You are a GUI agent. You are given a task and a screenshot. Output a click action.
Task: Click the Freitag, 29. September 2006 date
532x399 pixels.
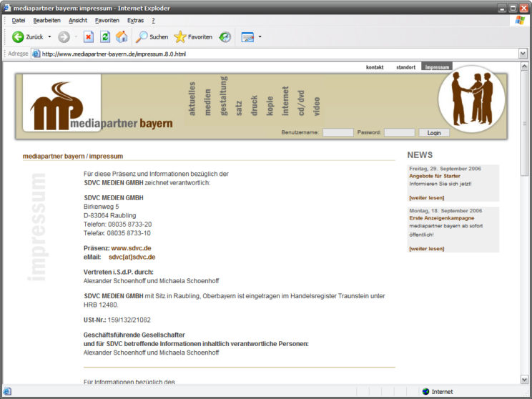(x=445, y=169)
